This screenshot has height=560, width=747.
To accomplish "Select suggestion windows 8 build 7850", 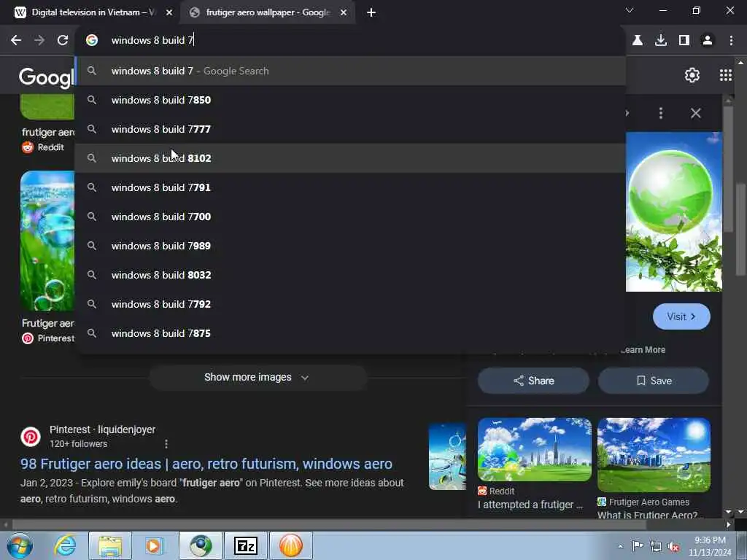I will [350, 100].
